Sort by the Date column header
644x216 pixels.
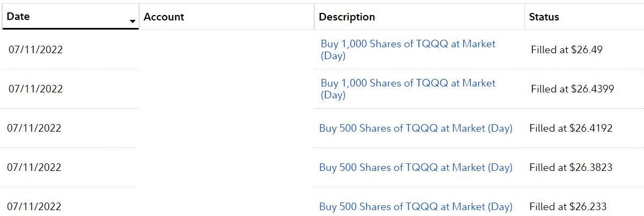(18, 17)
